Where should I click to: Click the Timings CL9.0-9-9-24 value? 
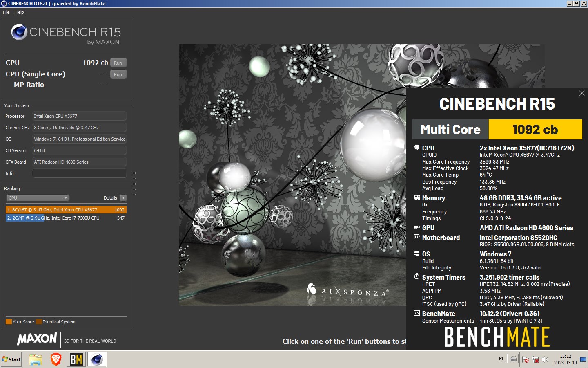coord(495,218)
